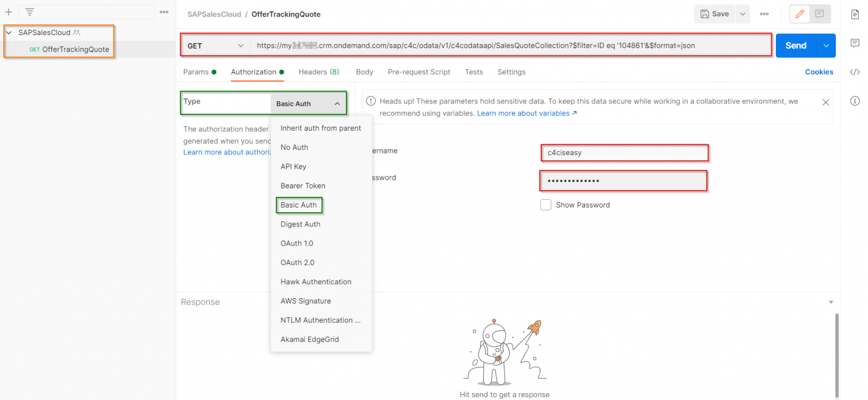Collapse the SAPSalesCloud collection
The image size is (868, 400).
[x=8, y=32]
